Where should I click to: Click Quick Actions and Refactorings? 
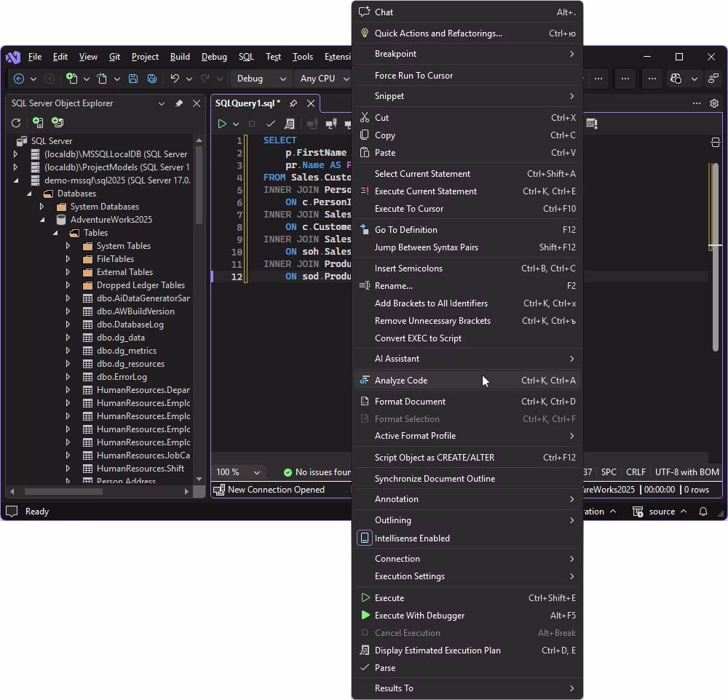coord(467,33)
